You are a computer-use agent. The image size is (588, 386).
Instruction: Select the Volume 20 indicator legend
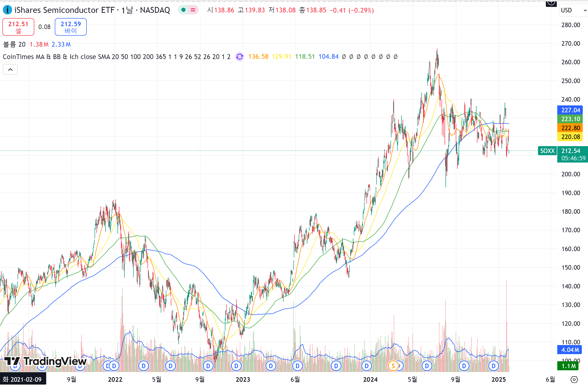pyautogui.click(x=14, y=45)
